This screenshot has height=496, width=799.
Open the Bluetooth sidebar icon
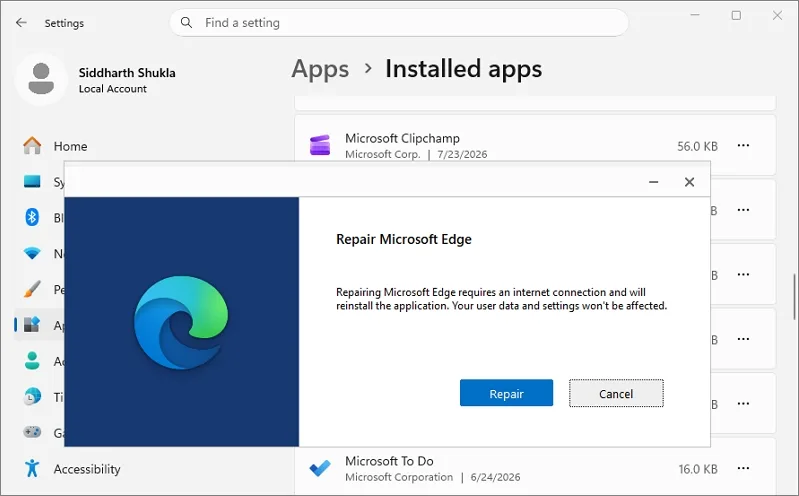[32, 217]
